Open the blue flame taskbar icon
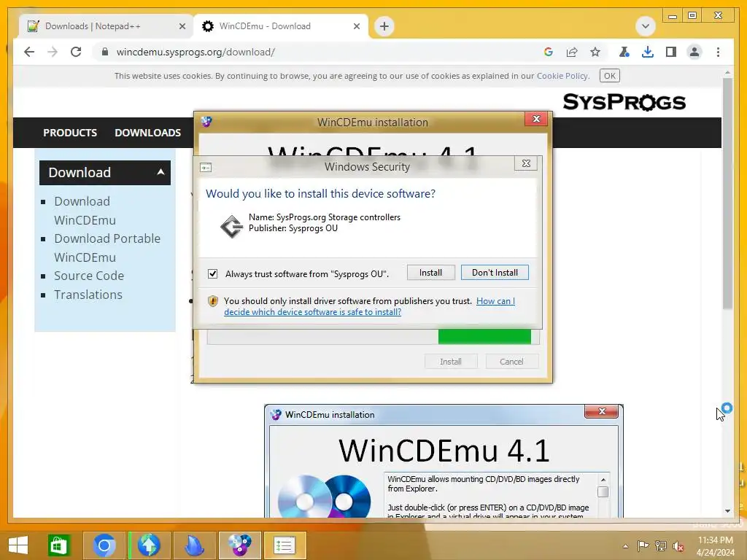Image resolution: width=747 pixels, height=560 pixels. [194, 545]
